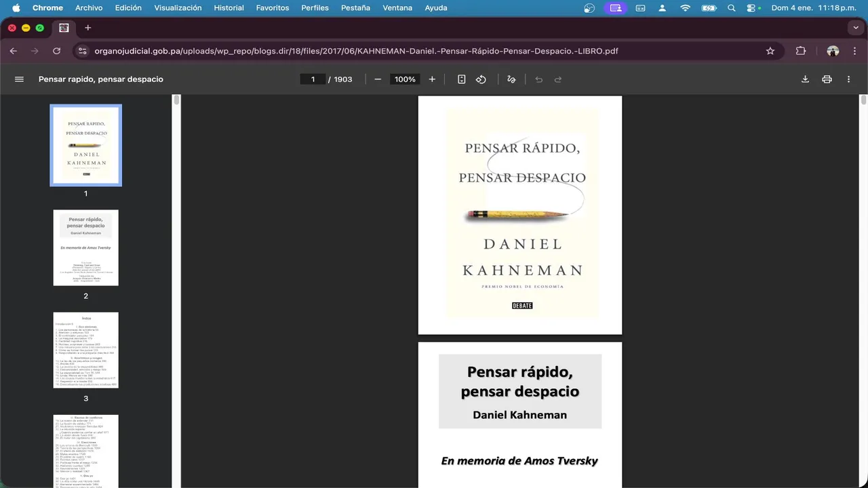Select the current PDF browser tab
This screenshot has width=868, height=488.
point(64,28)
